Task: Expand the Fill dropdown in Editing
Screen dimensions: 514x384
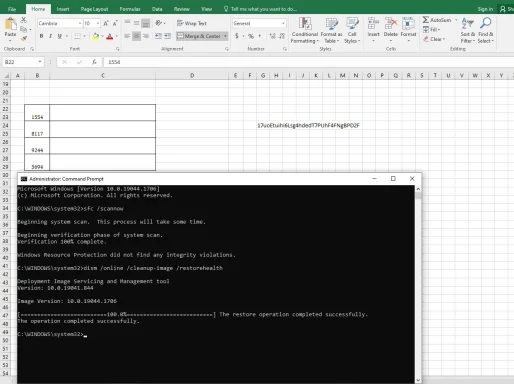Action: click(439, 29)
